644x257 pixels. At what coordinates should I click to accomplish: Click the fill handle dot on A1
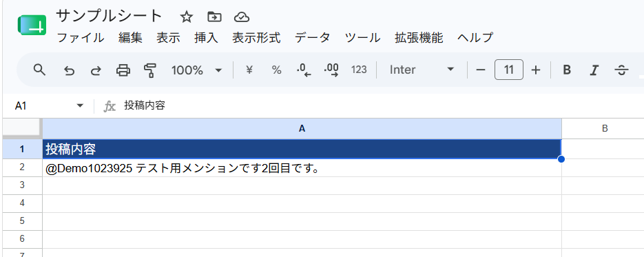tap(561, 159)
